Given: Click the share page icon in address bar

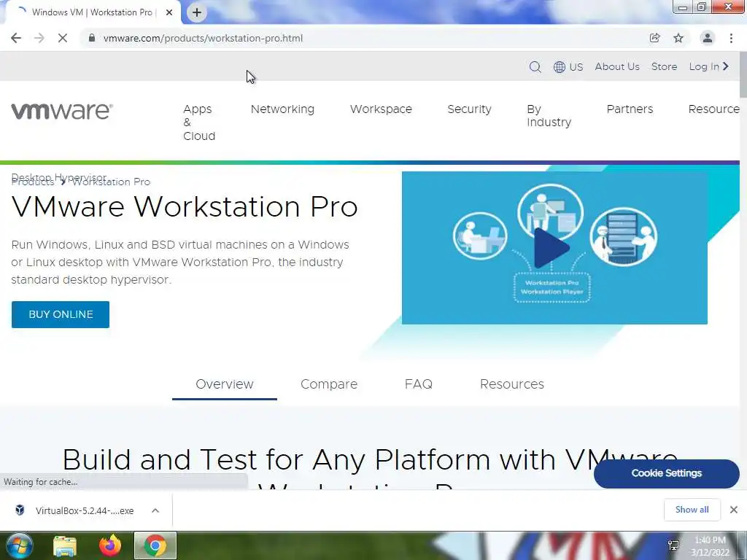Looking at the screenshot, I should pos(654,38).
